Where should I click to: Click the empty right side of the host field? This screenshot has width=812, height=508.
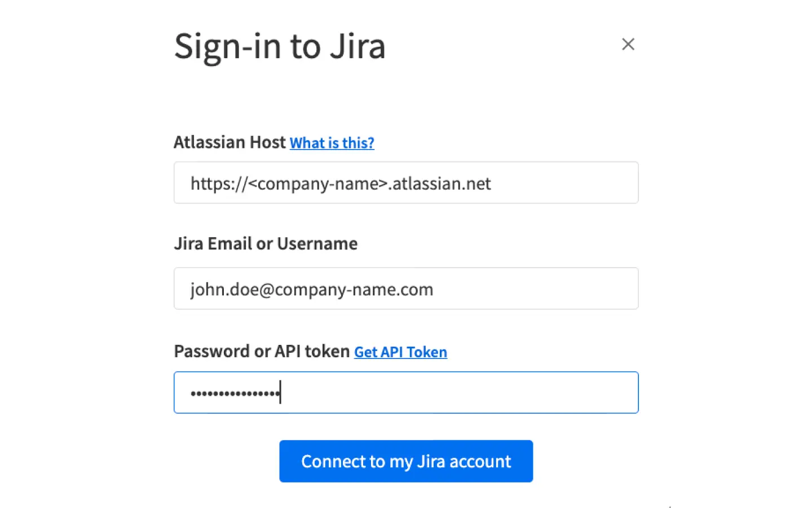[570, 183]
